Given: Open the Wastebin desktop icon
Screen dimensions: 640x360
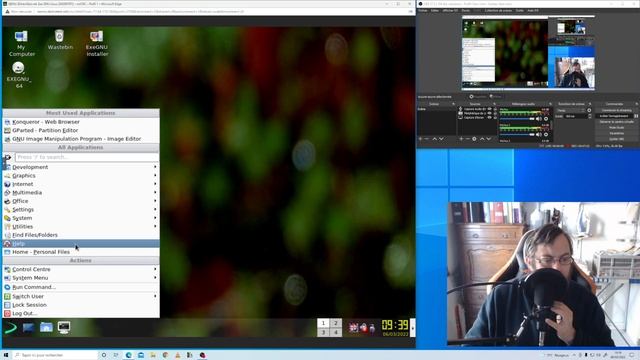Looking at the screenshot, I should (x=60, y=40).
